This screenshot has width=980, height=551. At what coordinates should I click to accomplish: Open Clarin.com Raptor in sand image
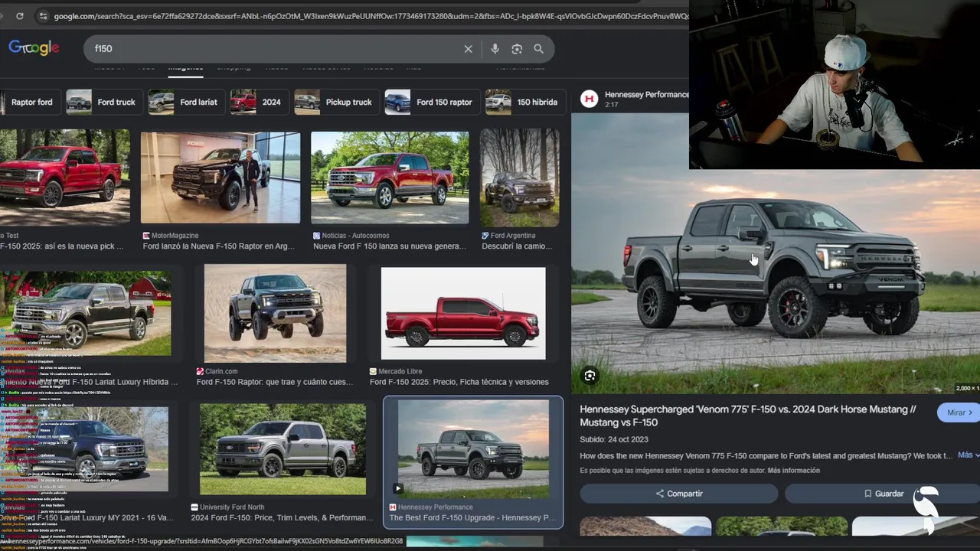click(275, 314)
